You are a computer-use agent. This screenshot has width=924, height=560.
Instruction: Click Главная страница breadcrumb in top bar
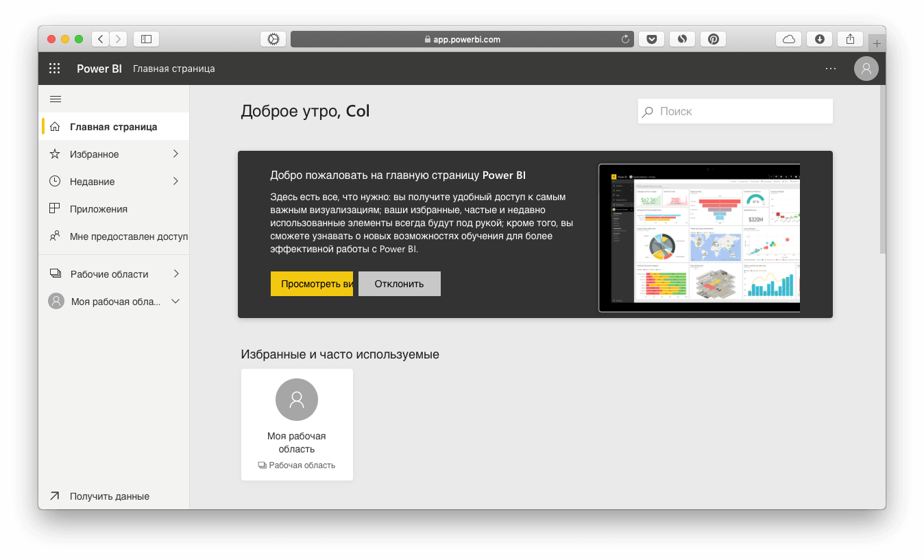tap(174, 69)
